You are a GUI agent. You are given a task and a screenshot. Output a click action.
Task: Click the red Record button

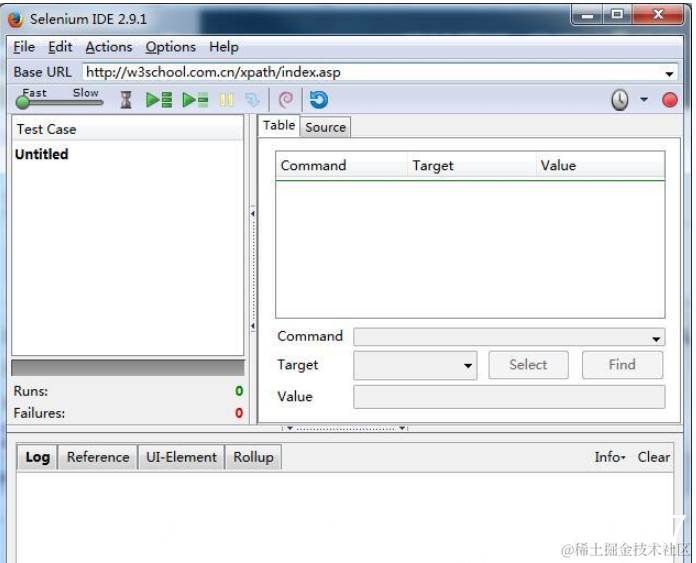tap(669, 100)
